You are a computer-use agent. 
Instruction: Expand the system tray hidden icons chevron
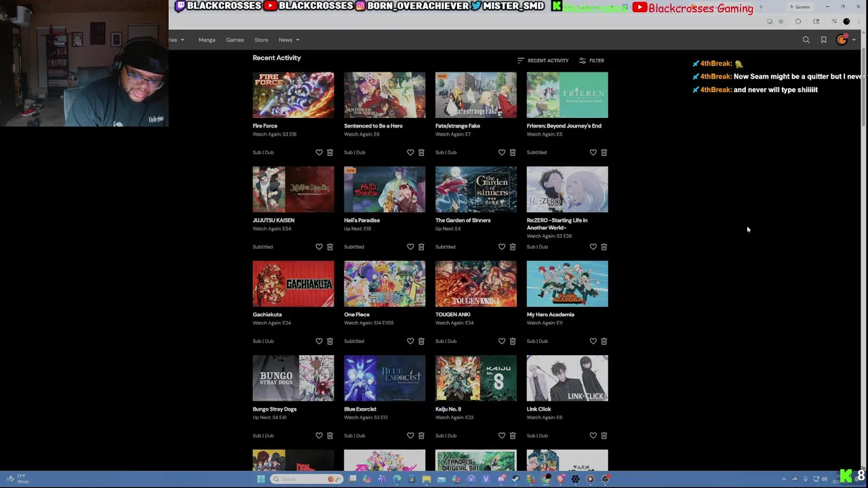coord(784,479)
